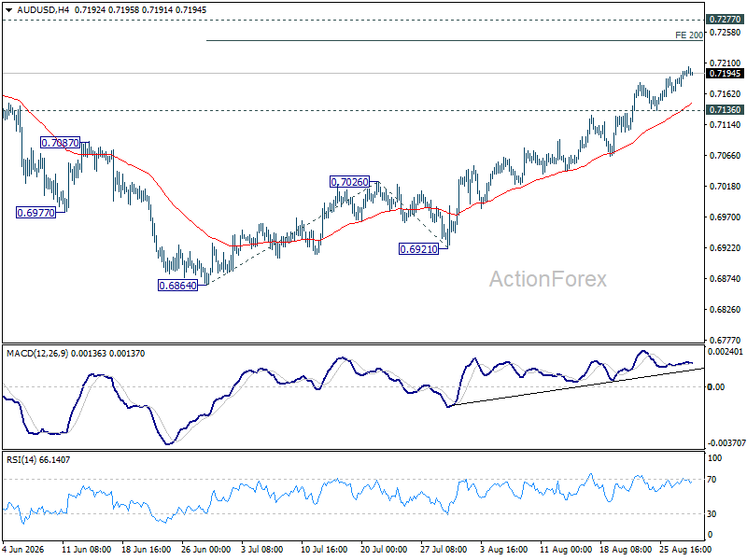Click the current price tag 0.71945
The image size is (747, 560).
[x=725, y=74]
